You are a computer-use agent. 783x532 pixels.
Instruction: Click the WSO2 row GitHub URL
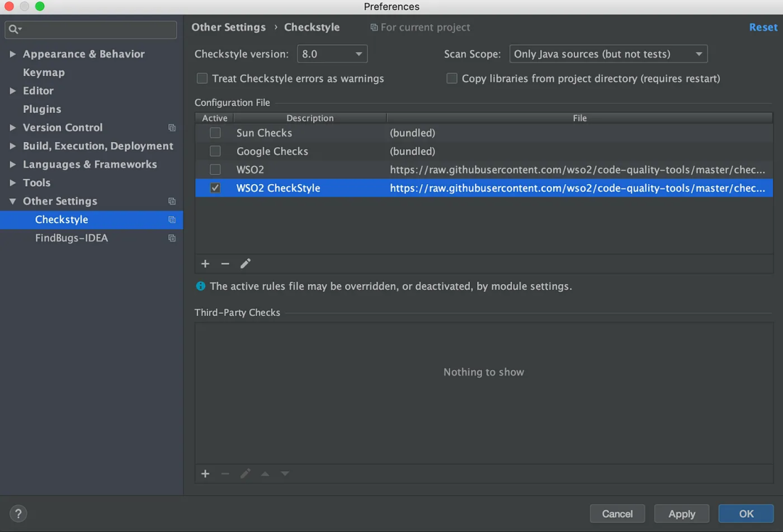[x=577, y=170]
